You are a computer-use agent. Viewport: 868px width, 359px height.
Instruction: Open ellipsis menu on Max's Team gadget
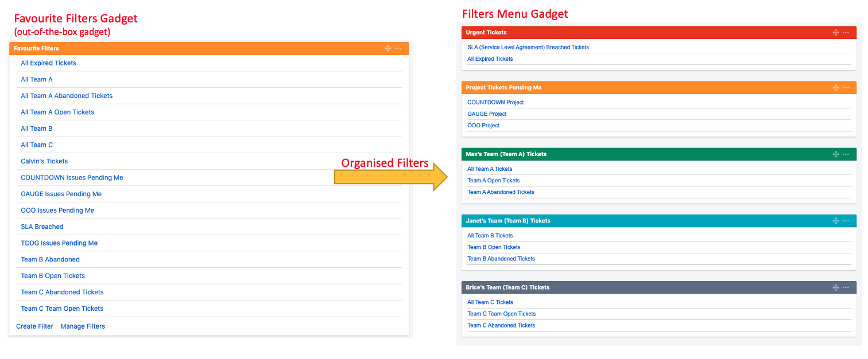pos(846,154)
